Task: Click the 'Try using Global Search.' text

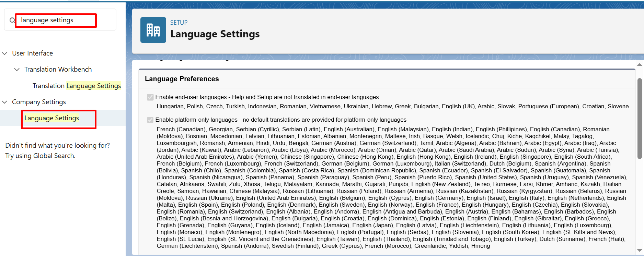Action: 40,156
